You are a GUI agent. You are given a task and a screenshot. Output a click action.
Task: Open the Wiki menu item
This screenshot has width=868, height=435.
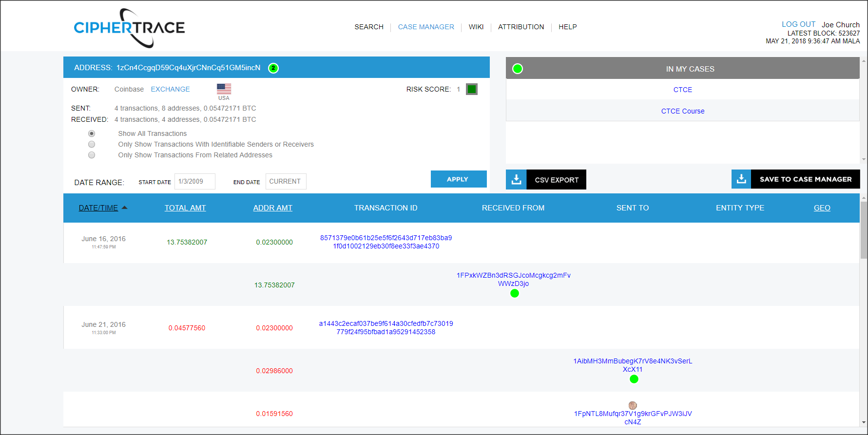coord(476,27)
